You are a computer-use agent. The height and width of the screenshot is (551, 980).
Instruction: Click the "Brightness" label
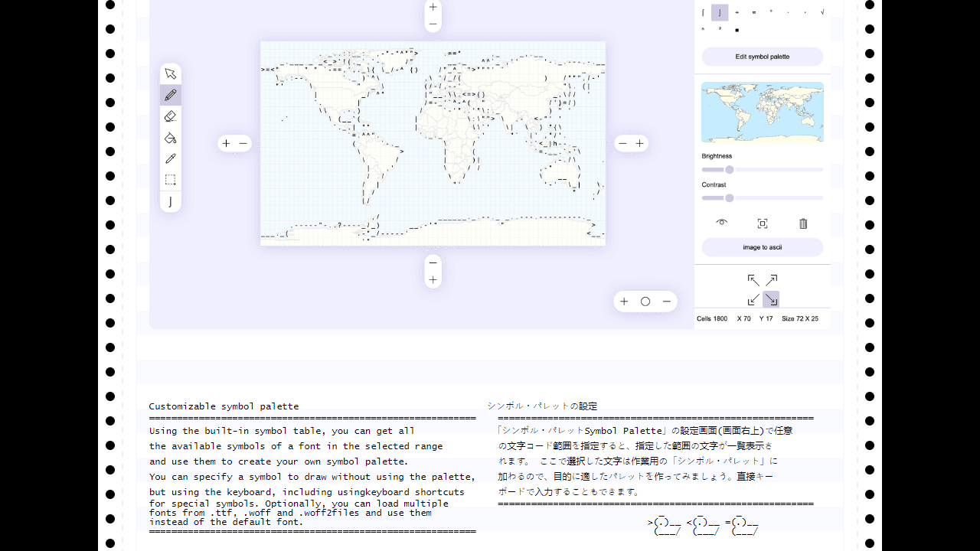717,156
